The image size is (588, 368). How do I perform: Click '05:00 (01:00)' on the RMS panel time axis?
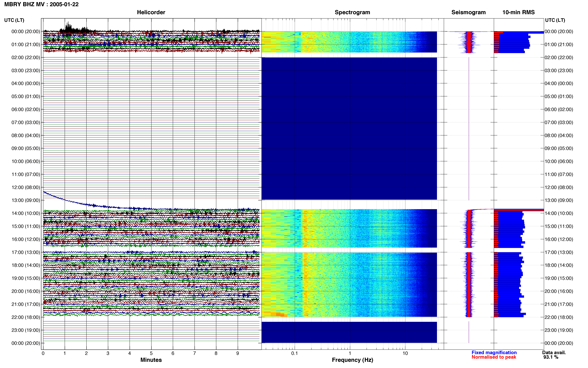[x=559, y=96]
